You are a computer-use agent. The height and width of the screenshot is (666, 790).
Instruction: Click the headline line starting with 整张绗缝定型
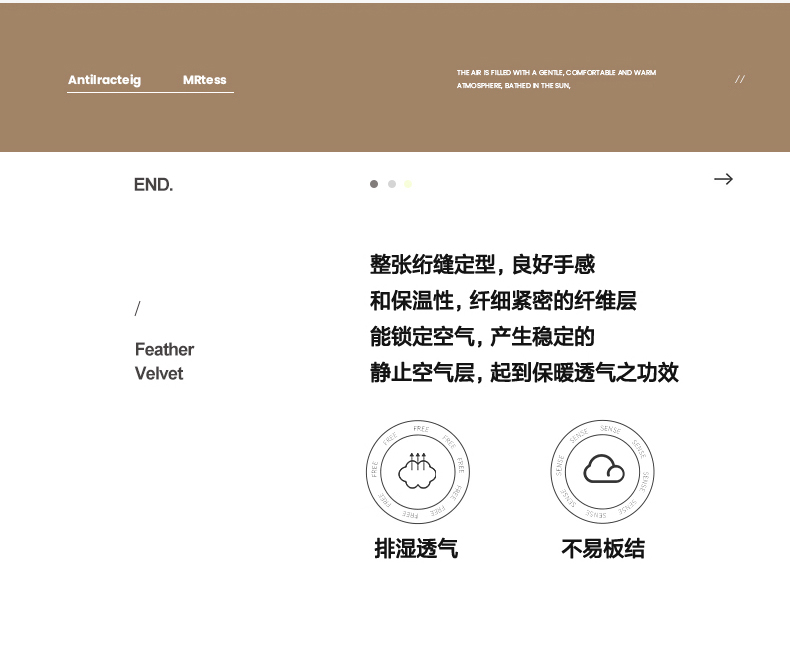482,265
